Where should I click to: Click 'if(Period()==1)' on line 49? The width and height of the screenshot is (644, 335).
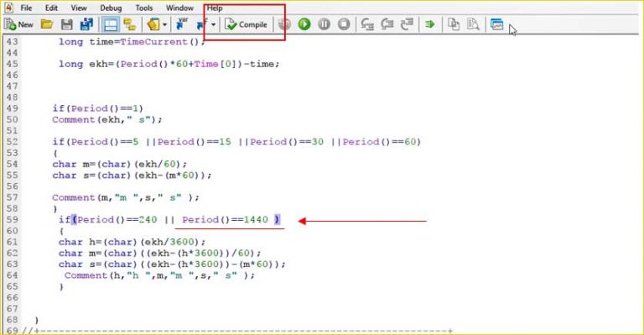tap(97, 108)
